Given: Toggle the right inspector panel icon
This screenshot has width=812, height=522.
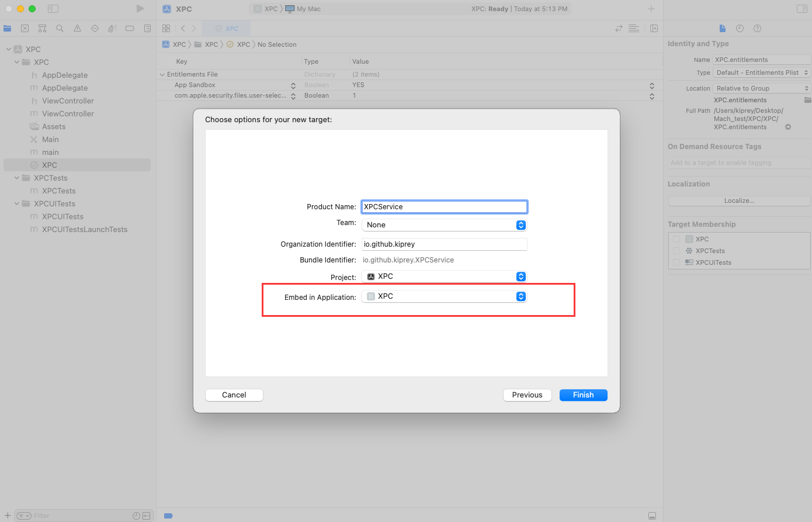Looking at the screenshot, I should click(801, 9).
